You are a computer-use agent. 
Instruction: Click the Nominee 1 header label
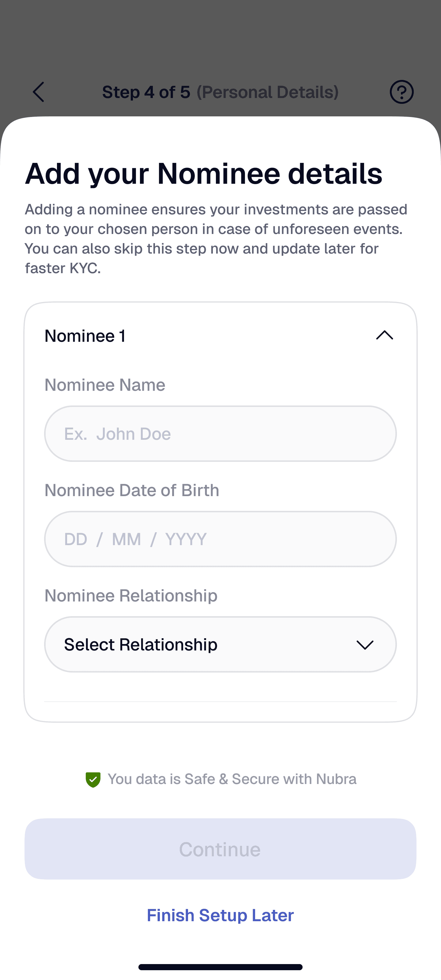(x=85, y=336)
